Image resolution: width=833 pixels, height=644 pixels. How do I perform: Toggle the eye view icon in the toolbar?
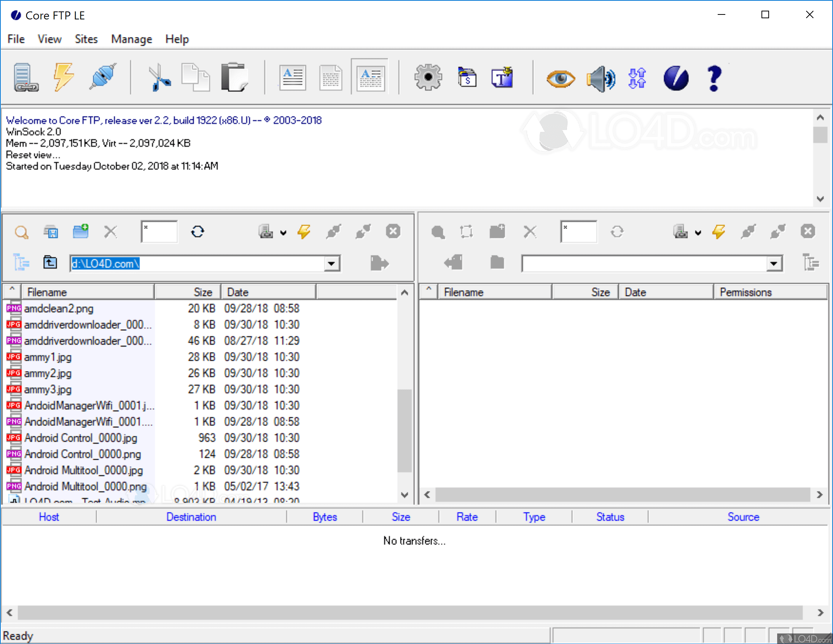560,79
